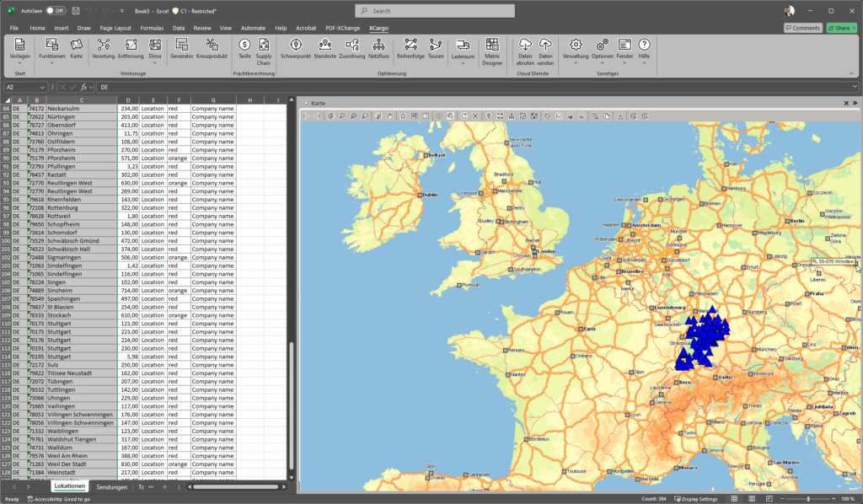The width and height of the screenshot is (863, 504).
Task: Open the Matrix Designer tool
Action: click(493, 49)
